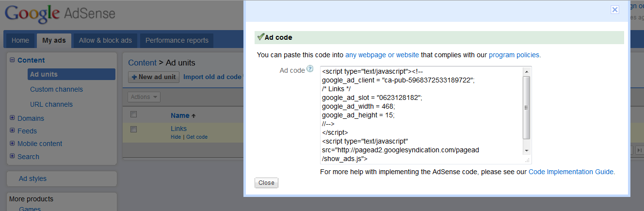Click the New ad unit button
The height and width of the screenshot is (211, 644).
coord(154,77)
